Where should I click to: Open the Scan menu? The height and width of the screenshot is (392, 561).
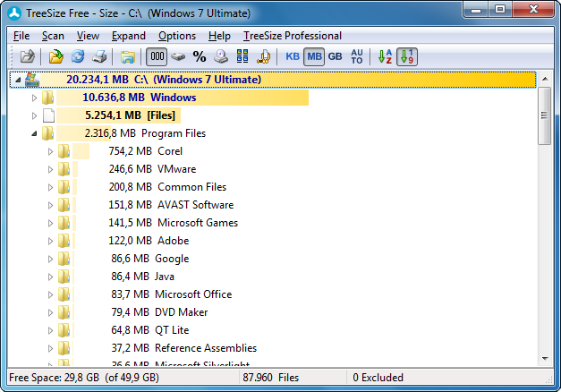(x=53, y=36)
